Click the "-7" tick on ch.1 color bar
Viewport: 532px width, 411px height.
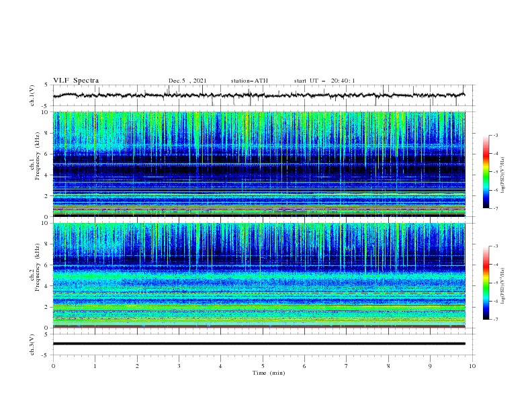click(496, 208)
